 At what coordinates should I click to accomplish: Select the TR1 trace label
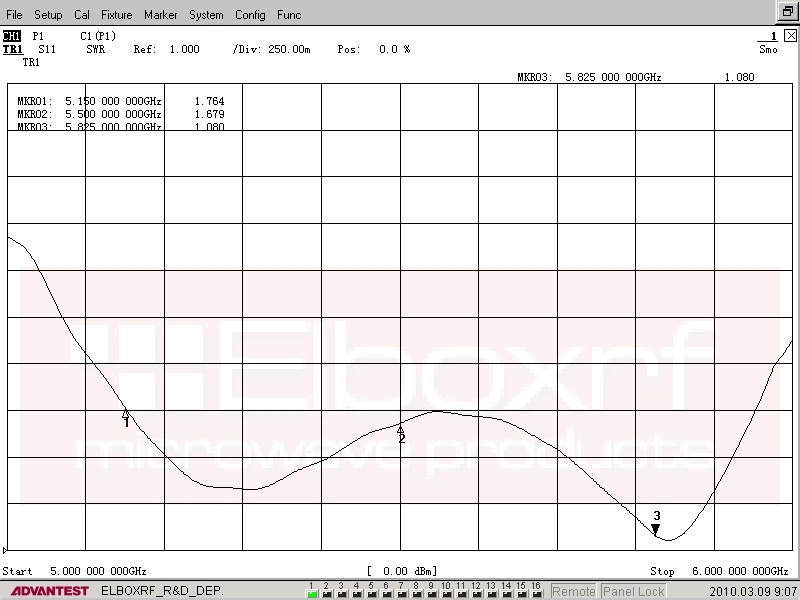(12, 49)
